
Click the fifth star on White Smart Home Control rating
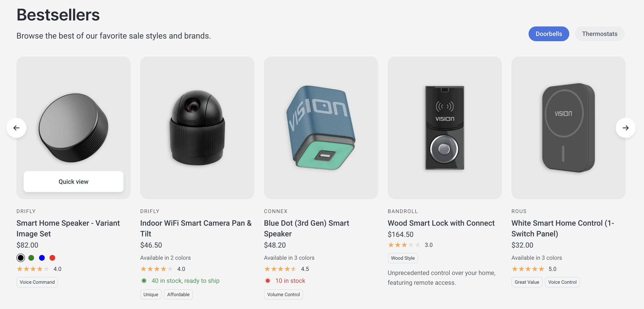541,269
